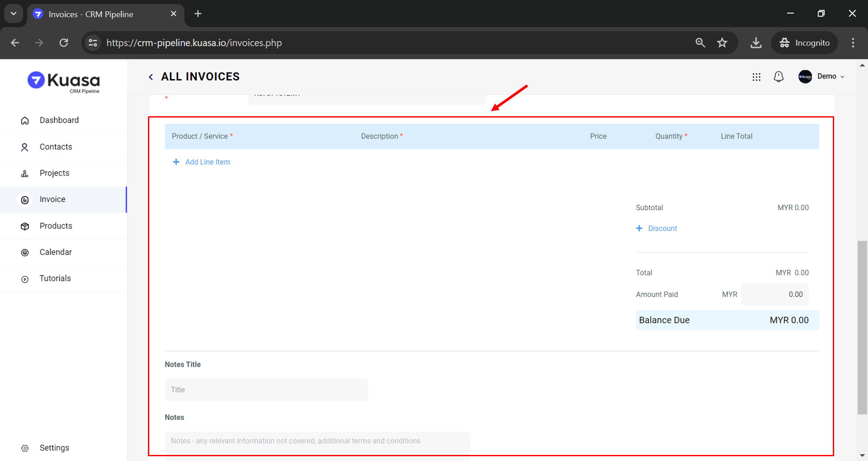Screen dimensions: 868x461
Task: Reload the page
Action: click(64, 43)
